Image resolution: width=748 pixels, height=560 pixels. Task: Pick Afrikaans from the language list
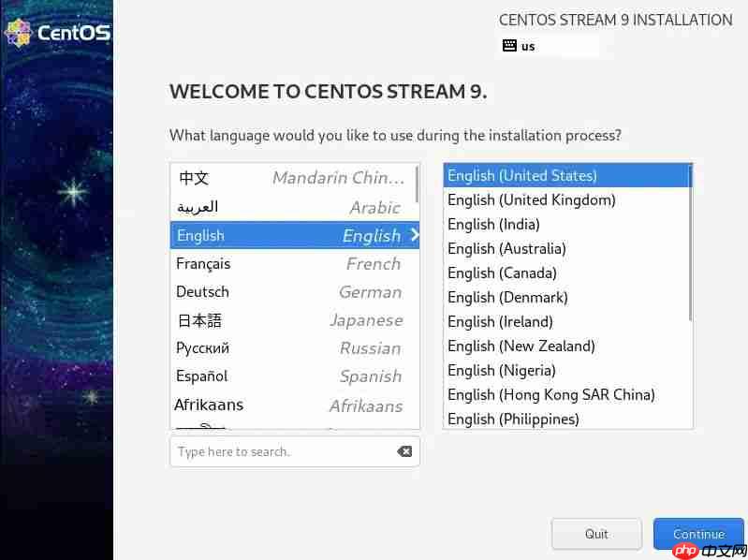click(x=293, y=405)
